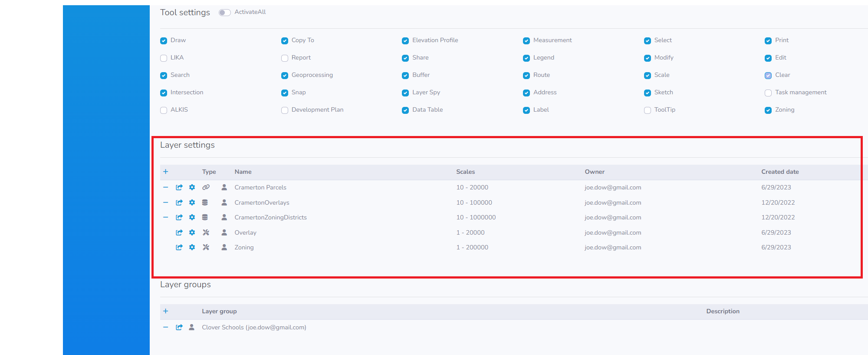Remove Cramerton Parcels layer with minus icon
This screenshot has width=868, height=355.
click(x=165, y=187)
